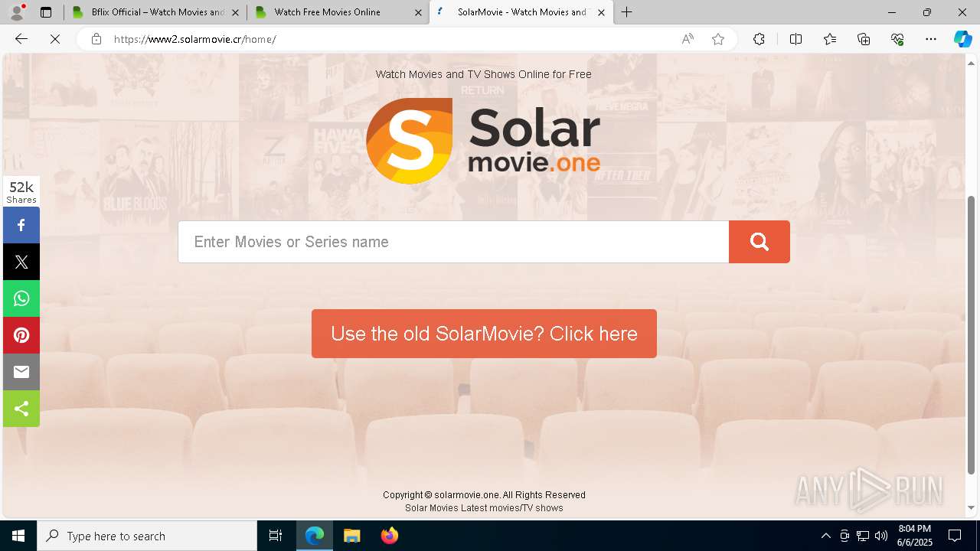The height and width of the screenshot is (551, 980).
Task: Go back to previous page
Action: (x=21, y=39)
